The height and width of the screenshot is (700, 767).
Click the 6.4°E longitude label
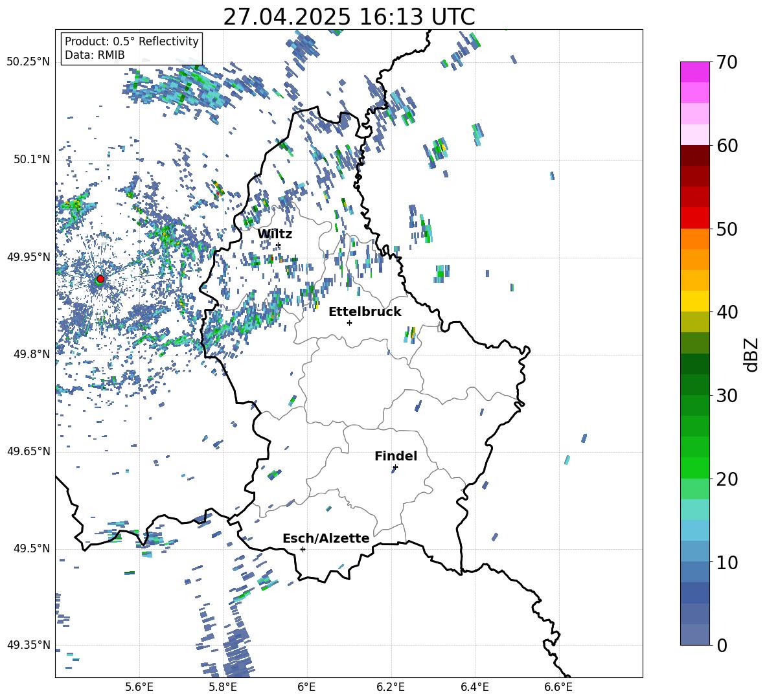(474, 687)
